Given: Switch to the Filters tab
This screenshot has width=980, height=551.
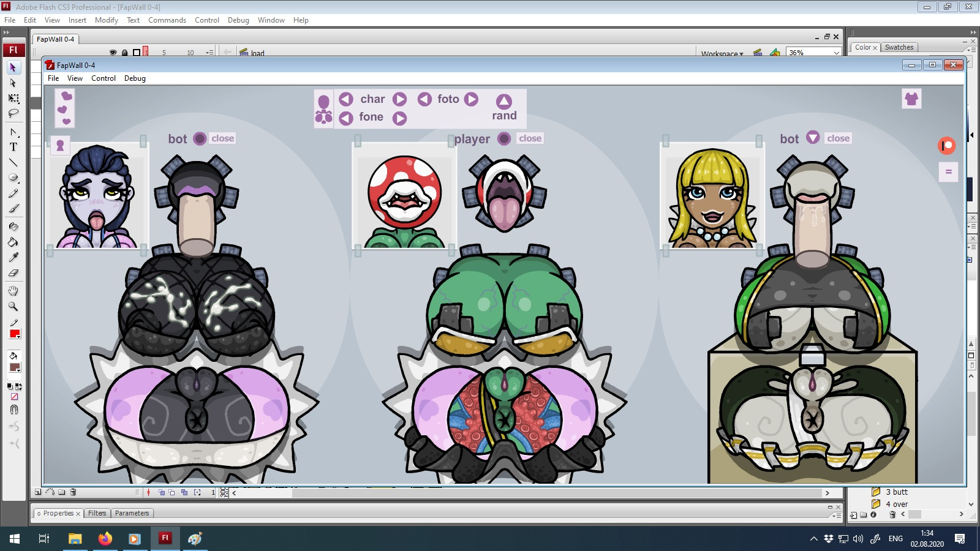Looking at the screenshot, I should click(x=97, y=513).
